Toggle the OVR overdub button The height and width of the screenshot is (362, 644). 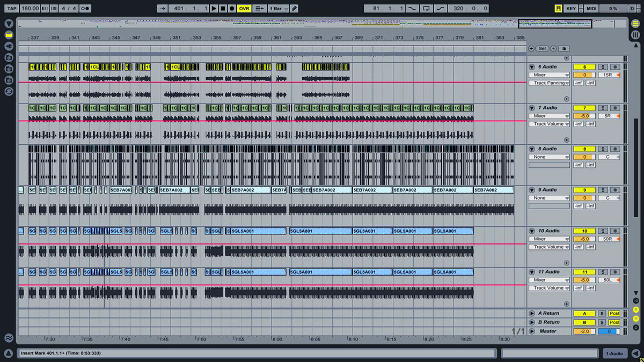pyautogui.click(x=244, y=9)
